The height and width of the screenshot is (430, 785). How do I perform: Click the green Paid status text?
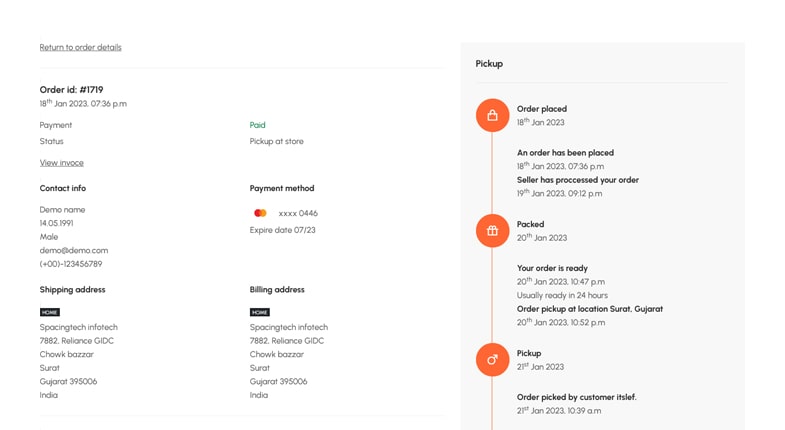(x=257, y=125)
